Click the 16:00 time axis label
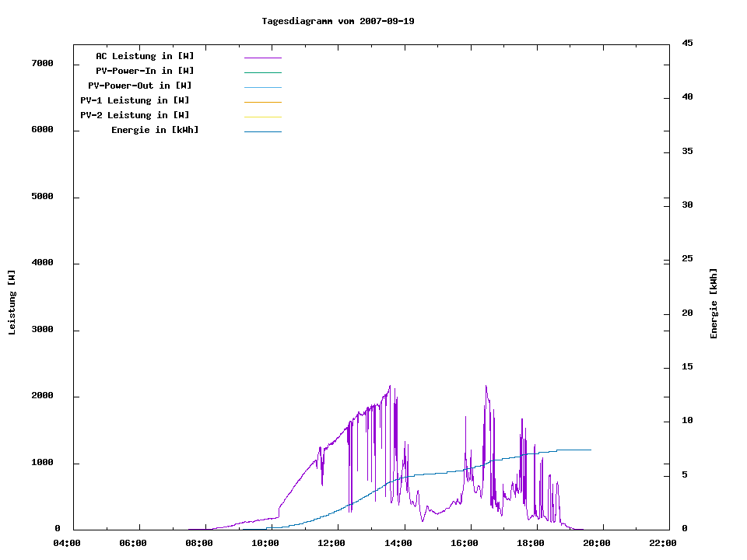747x560 pixels. [x=465, y=543]
